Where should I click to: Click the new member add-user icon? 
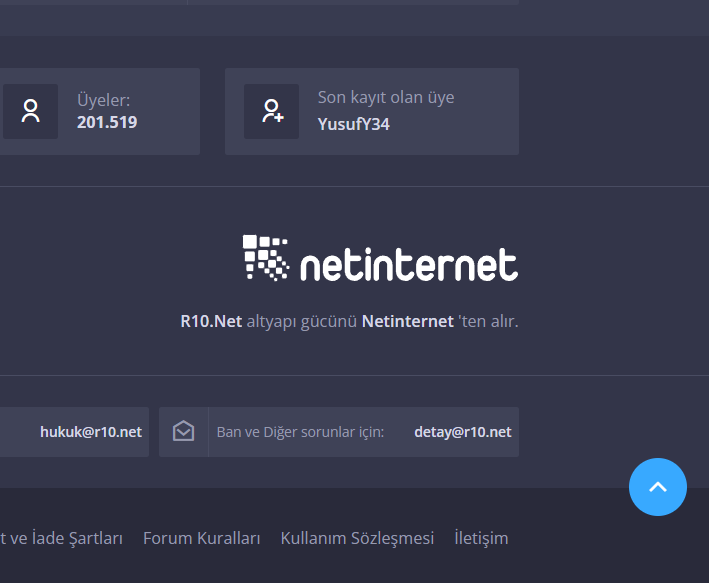pyautogui.click(x=272, y=111)
